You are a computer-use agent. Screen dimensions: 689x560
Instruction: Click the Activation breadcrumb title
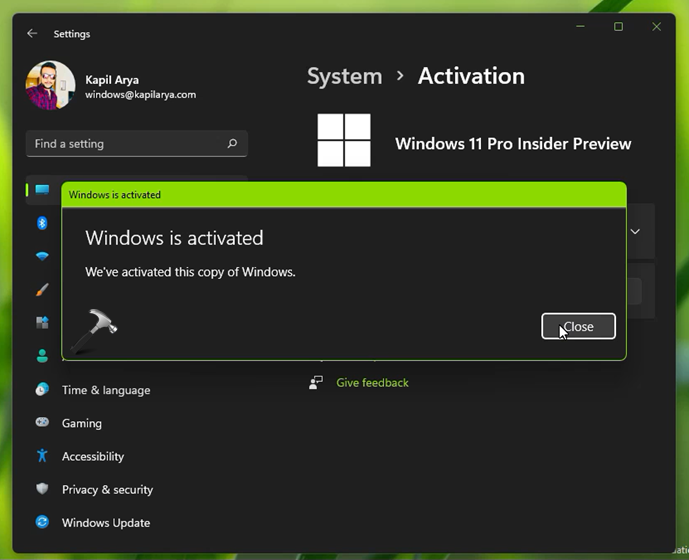(x=471, y=76)
